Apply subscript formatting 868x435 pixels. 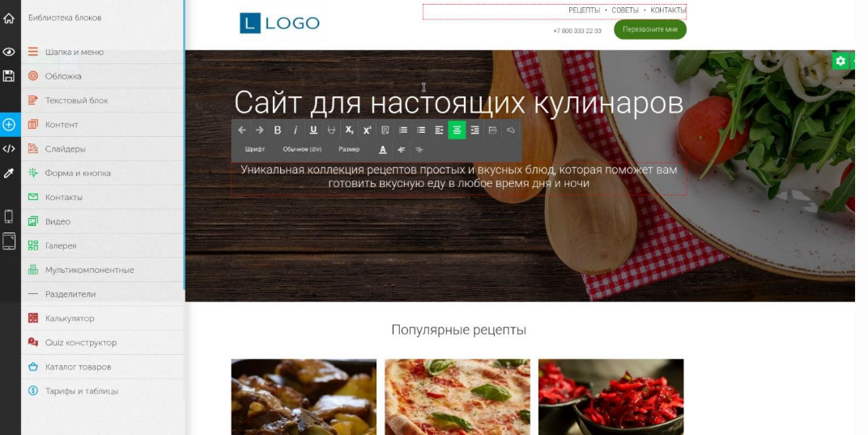pyautogui.click(x=349, y=130)
